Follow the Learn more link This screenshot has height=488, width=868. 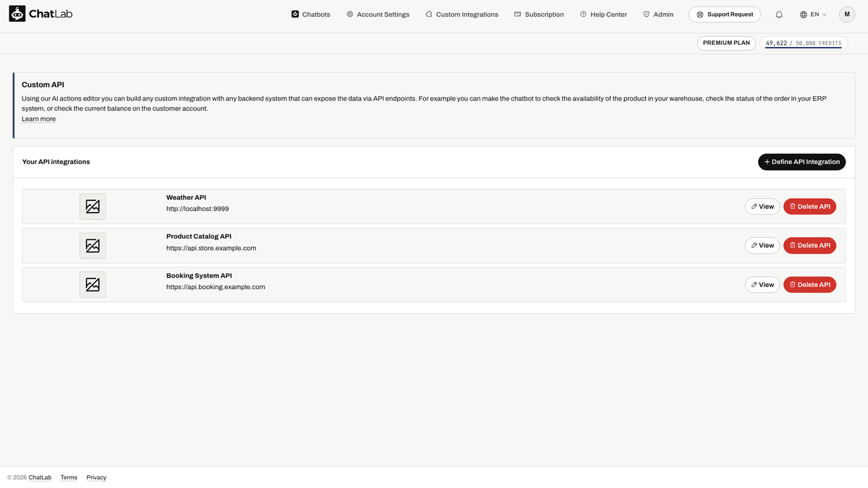coord(38,119)
